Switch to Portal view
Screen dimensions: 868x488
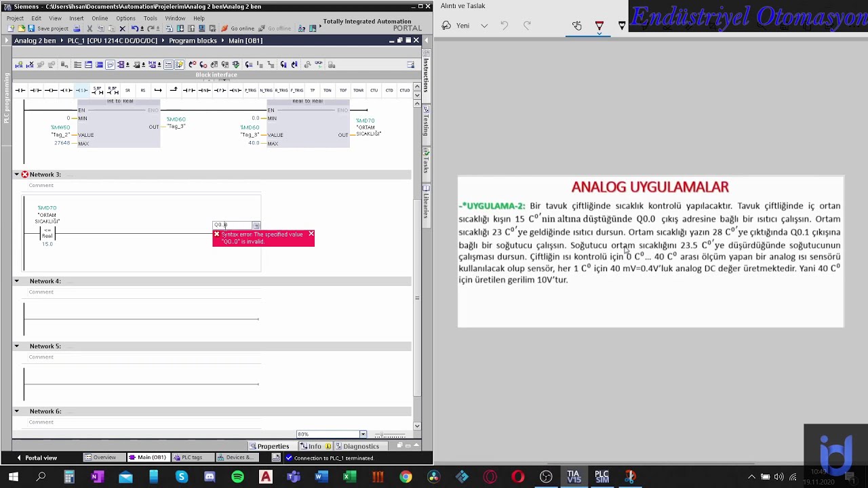click(37, 458)
